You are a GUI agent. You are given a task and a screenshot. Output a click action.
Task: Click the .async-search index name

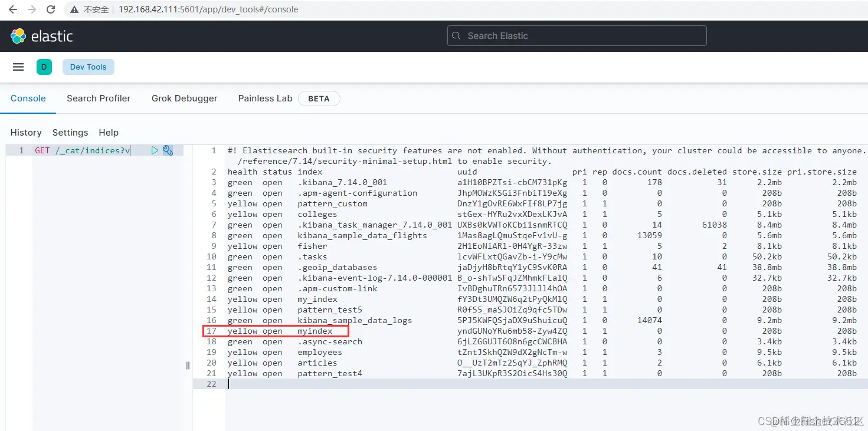click(x=330, y=341)
